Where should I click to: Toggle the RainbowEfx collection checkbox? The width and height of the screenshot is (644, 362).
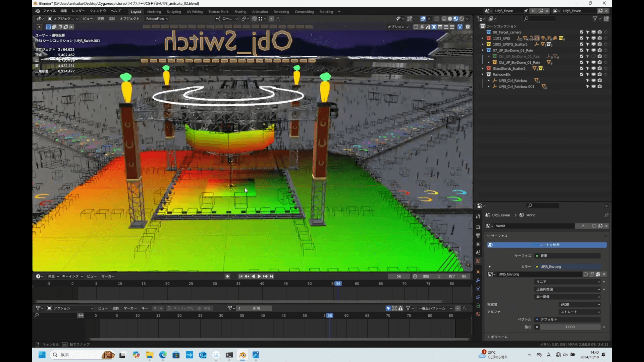582,74
